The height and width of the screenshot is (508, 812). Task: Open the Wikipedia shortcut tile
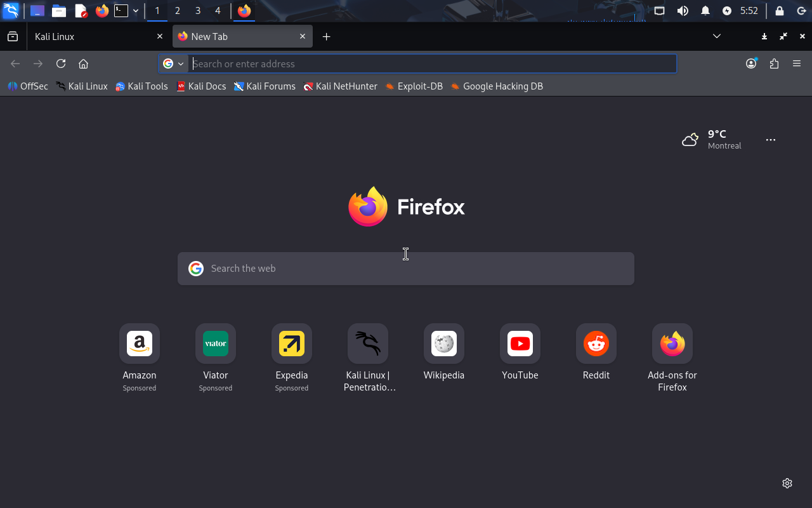click(x=443, y=344)
